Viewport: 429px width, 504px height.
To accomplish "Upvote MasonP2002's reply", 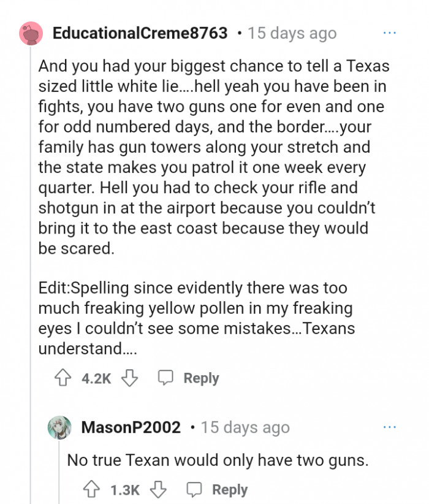I will tap(93, 489).
